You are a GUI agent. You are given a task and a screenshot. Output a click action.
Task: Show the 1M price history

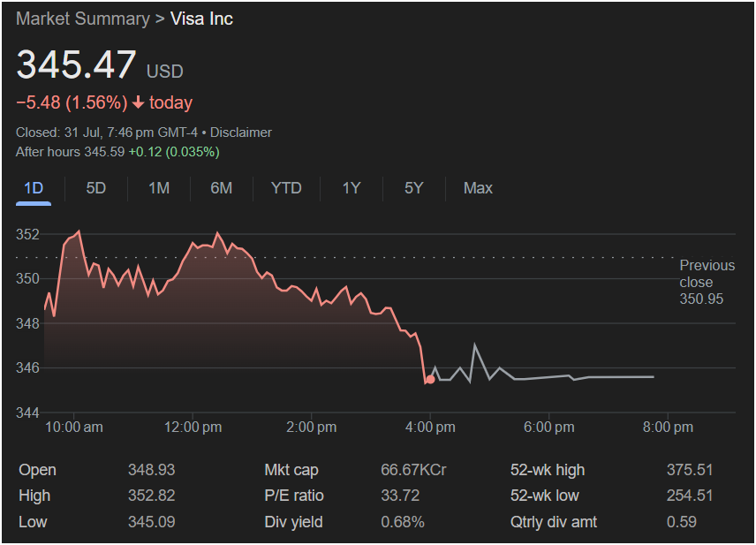(x=159, y=188)
